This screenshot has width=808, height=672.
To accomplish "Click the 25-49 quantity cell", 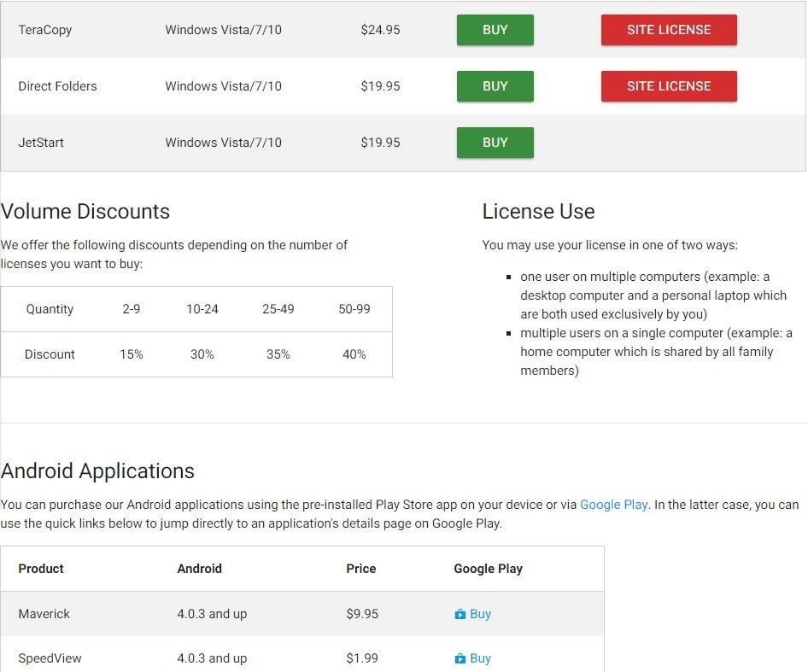I will (x=278, y=309).
